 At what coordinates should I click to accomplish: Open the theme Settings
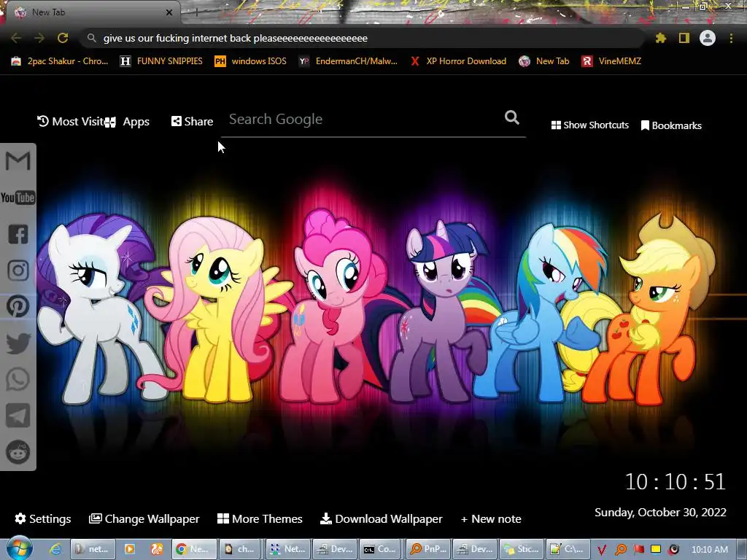pyautogui.click(x=43, y=518)
